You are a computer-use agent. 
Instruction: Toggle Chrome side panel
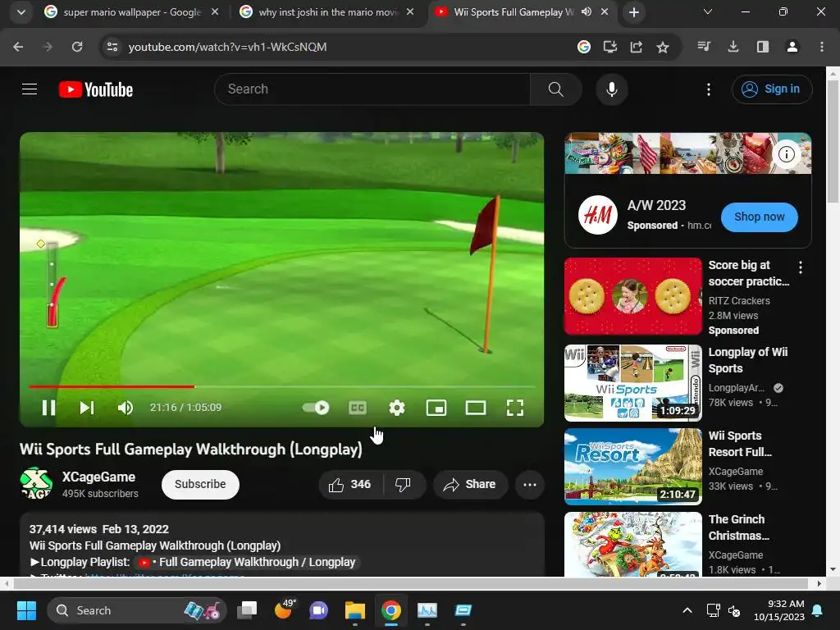coord(763,47)
